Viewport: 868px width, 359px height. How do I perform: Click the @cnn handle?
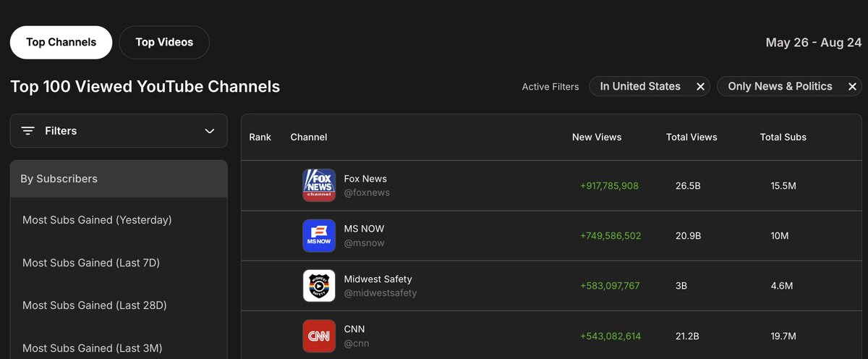point(357,343)
